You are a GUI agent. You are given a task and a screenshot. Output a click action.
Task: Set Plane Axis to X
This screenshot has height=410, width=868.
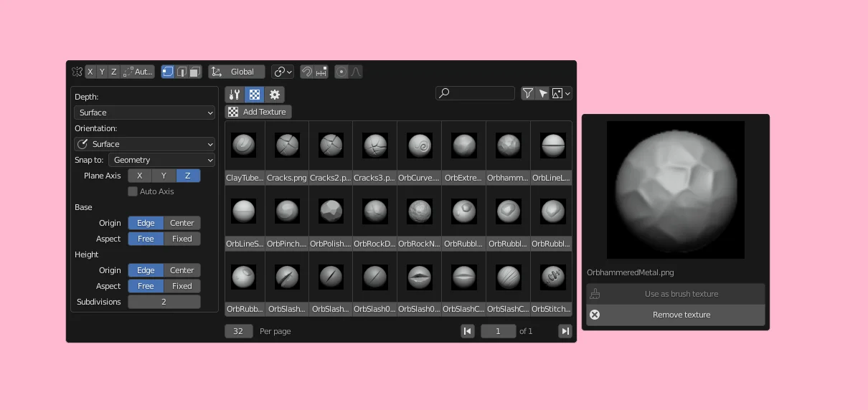click(x=140, y=176)
